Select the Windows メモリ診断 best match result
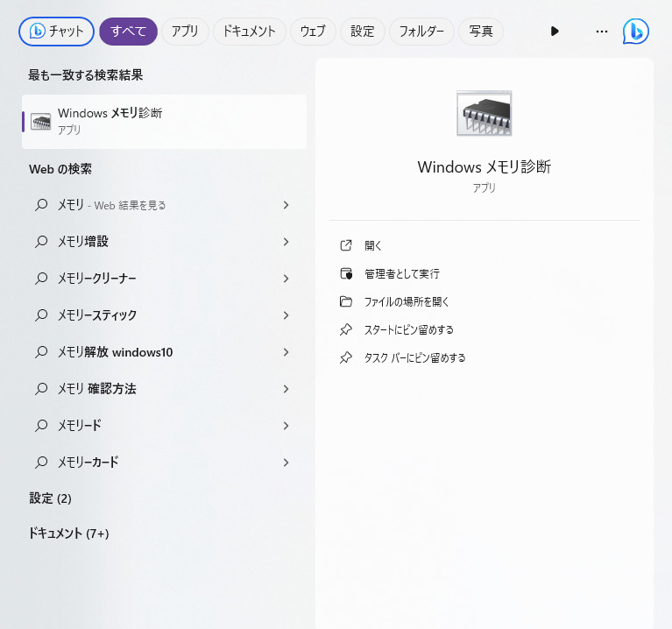The width and height of the screenshot is (672, 629). [164, 122]
